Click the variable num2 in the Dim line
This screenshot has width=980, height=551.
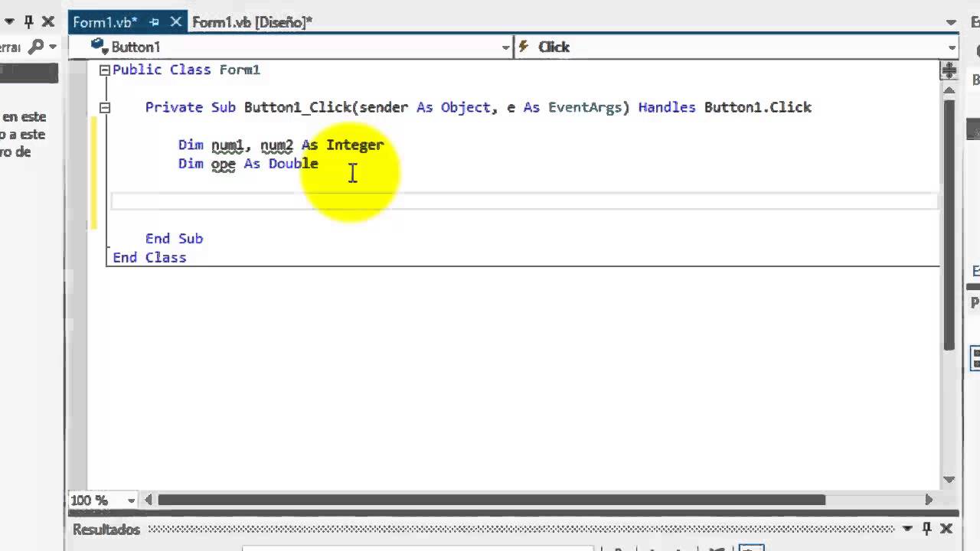coord(276,145)
